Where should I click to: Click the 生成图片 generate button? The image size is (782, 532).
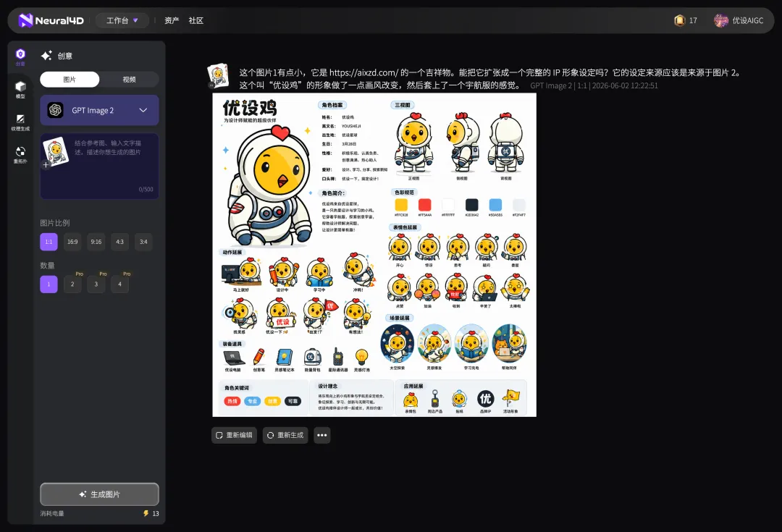pyautogui.click(x=99, y=494)
